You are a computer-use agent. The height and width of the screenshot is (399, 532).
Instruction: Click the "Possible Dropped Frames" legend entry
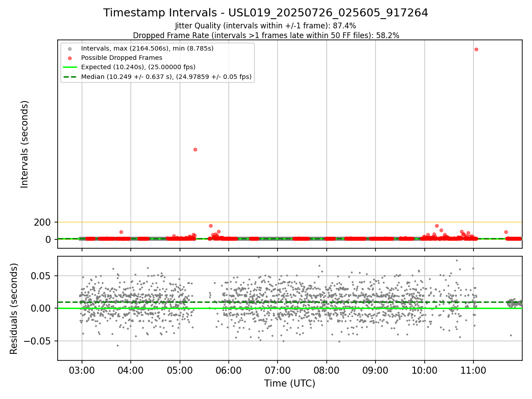121,58
